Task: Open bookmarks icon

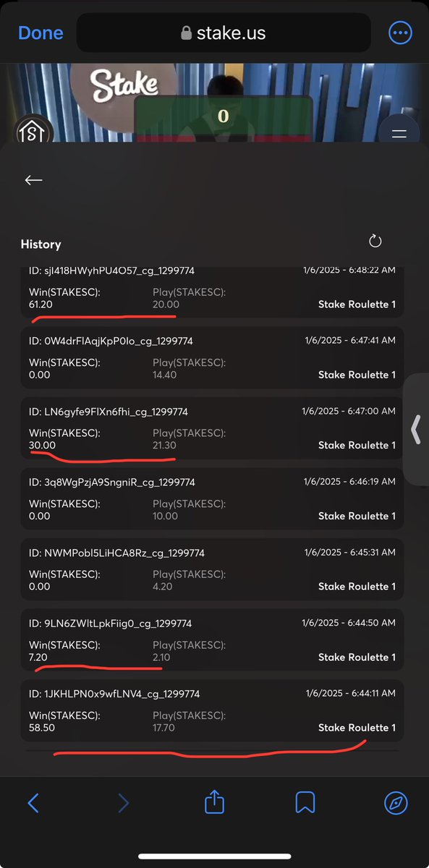Action: click(305, 802)
